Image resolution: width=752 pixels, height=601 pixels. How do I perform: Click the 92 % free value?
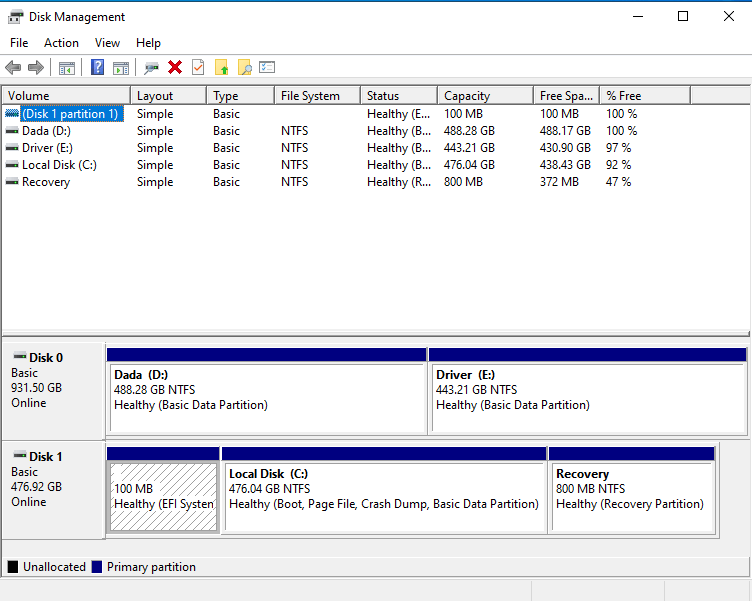[618, 165]
